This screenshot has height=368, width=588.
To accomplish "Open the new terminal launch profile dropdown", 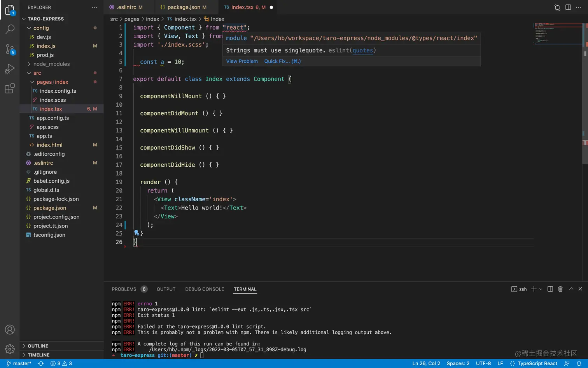I will click(541, 289).
